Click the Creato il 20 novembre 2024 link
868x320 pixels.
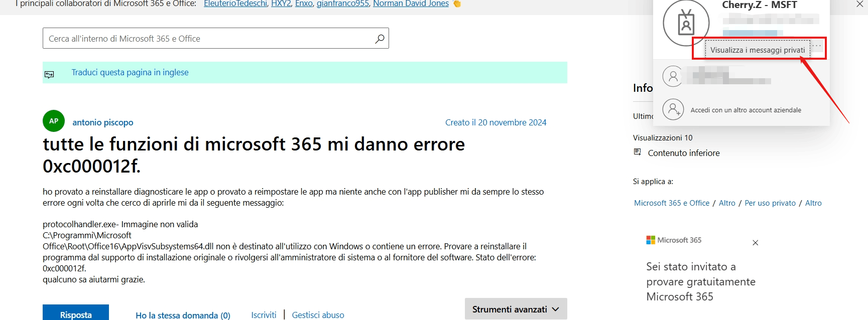coord(496,122)
